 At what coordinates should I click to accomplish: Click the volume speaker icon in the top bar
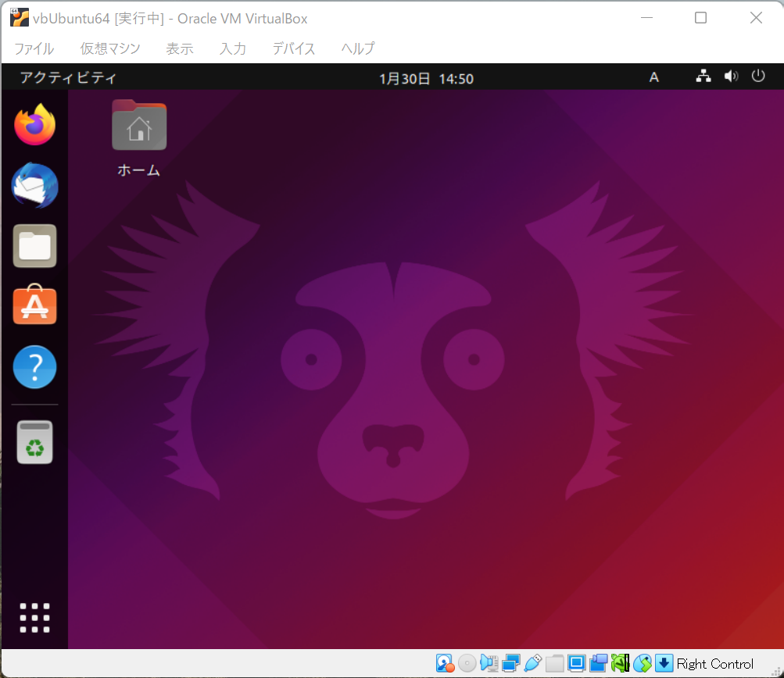point(731,77)
